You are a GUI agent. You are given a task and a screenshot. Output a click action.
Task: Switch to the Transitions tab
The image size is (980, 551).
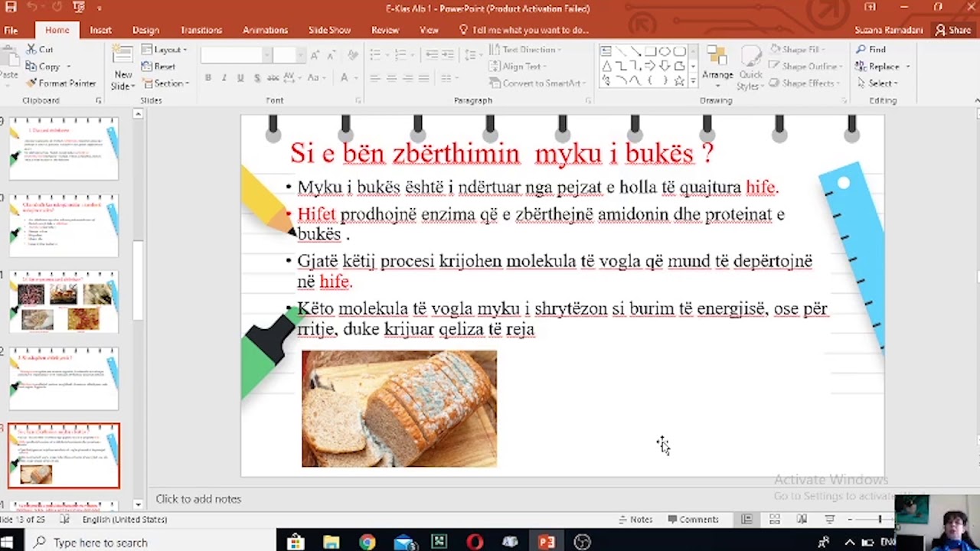(201, 30)
